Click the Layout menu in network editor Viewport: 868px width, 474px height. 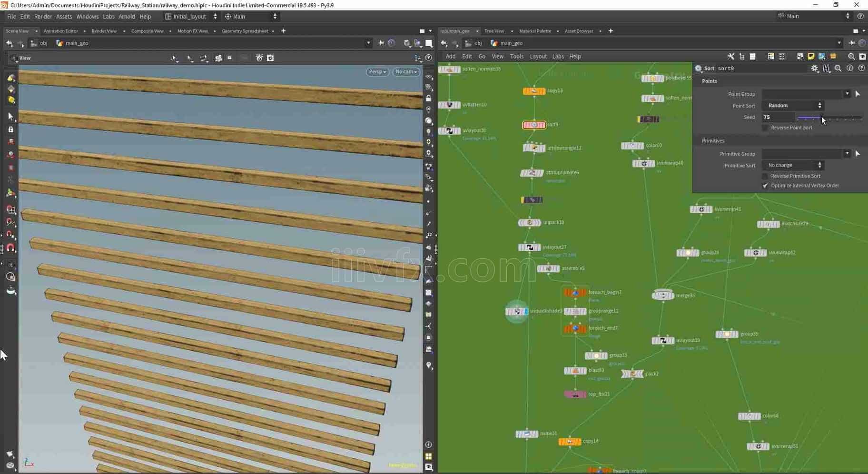[538, 57]
